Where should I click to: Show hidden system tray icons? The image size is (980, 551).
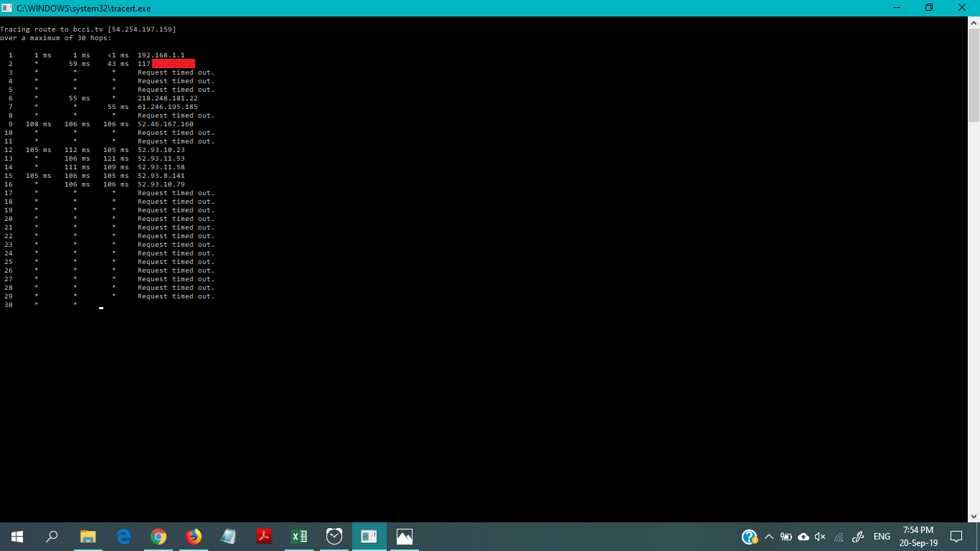[768, 536]
